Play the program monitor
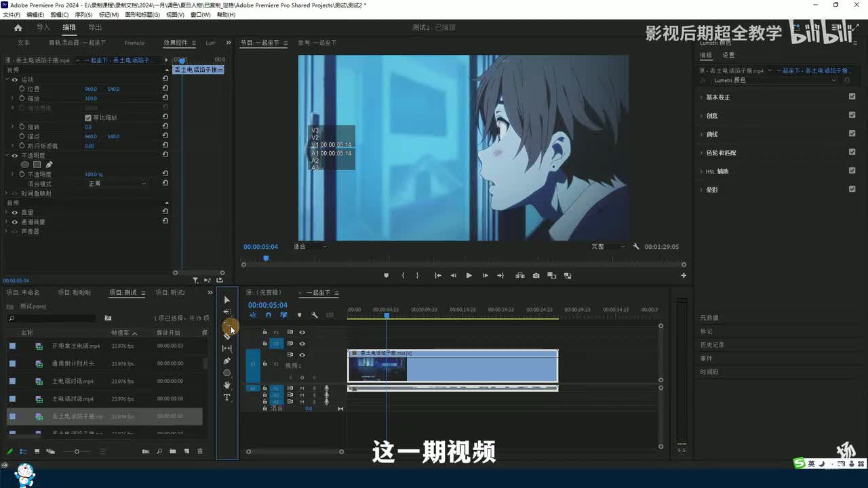 pos(469,276)
